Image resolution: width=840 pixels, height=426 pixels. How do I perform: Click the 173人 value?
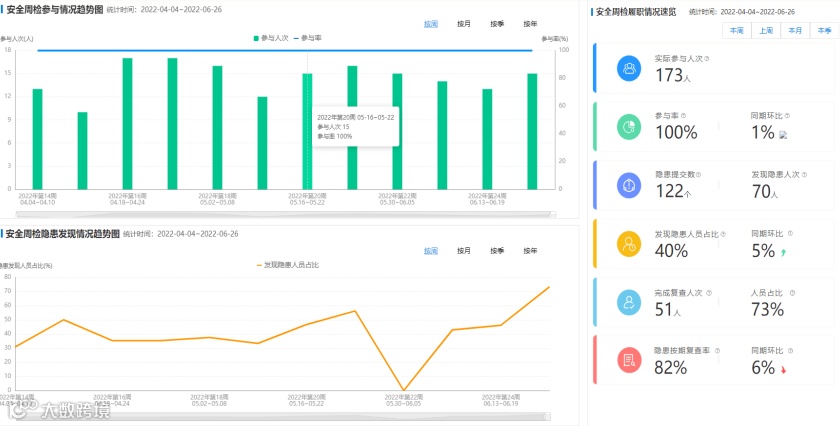[x=673, y=75]
